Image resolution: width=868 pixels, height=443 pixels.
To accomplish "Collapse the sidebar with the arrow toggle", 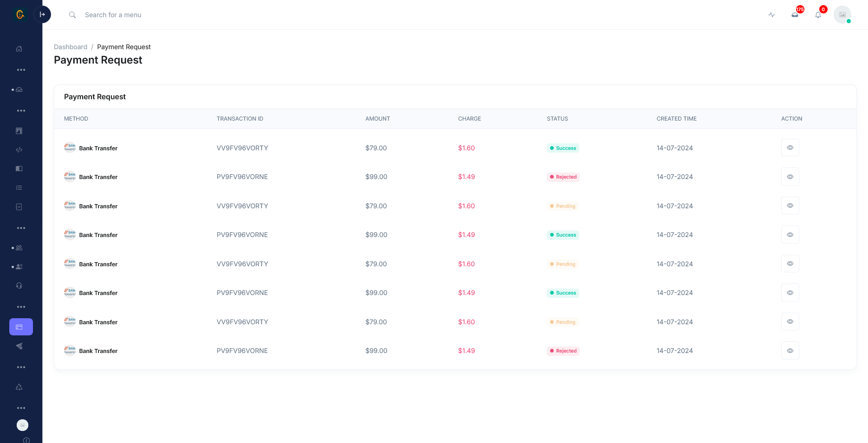I will pos(42,15).
